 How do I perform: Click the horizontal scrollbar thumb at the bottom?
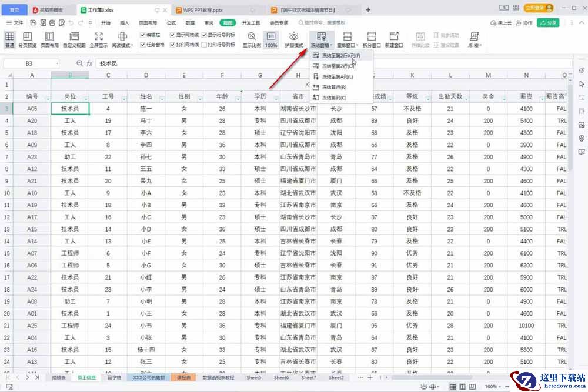(x=431, y=377)
